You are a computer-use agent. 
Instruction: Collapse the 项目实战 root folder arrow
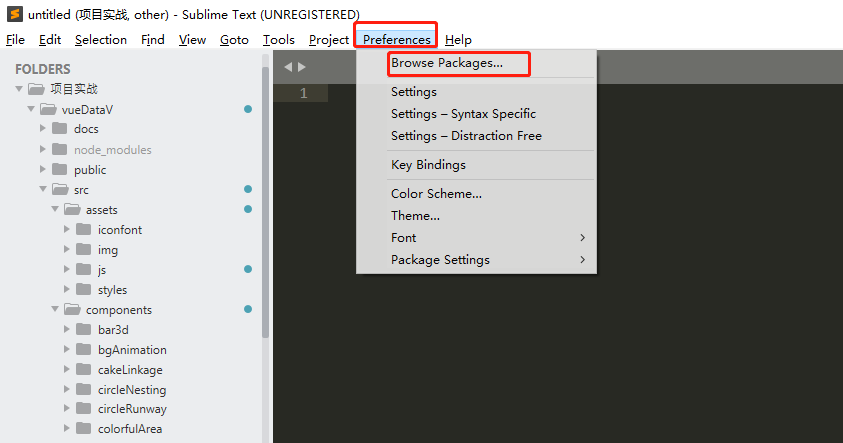click(19, 89)
